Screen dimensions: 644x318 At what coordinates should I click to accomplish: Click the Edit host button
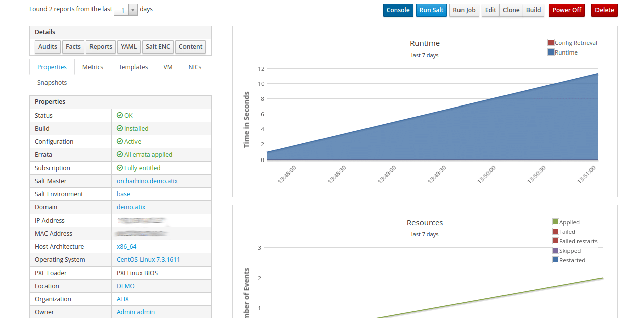(491, 10)
